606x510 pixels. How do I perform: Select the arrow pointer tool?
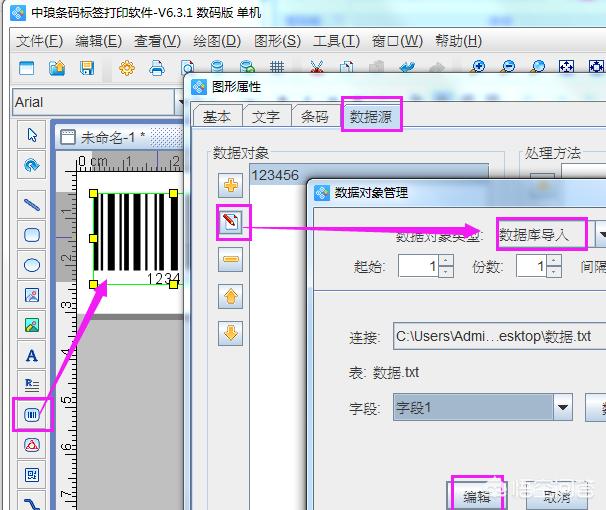coord(32,135)
